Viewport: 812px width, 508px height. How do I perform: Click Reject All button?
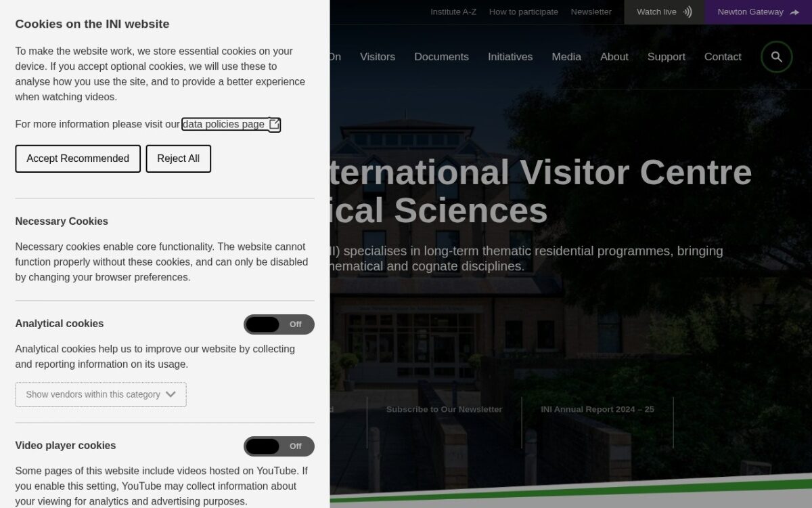pyautogui.click(x=179, y=158)
